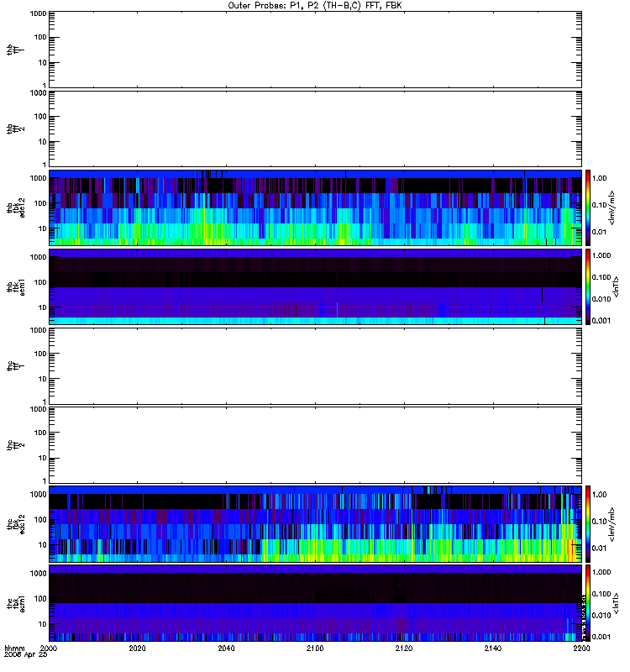The width and height of the screenshot is (630, 672).
Task: Click the 'thb fff 2' panel axis label
Action: 15,129
